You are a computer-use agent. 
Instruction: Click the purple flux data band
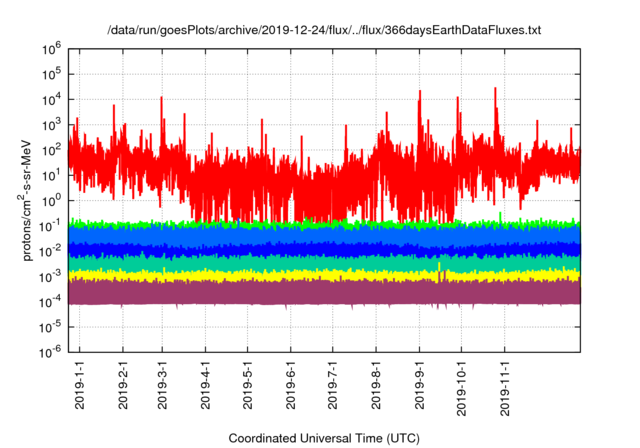click(324, 293)
